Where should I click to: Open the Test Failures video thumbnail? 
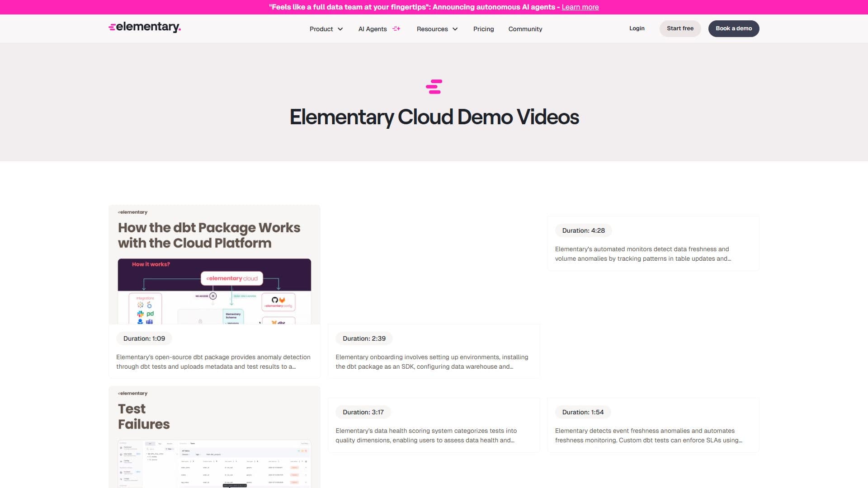pos(214,437)
